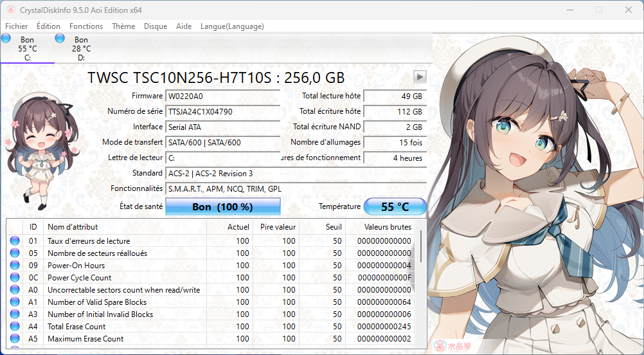
Task: Click the Seuil column header
Action: coord(322,227)
